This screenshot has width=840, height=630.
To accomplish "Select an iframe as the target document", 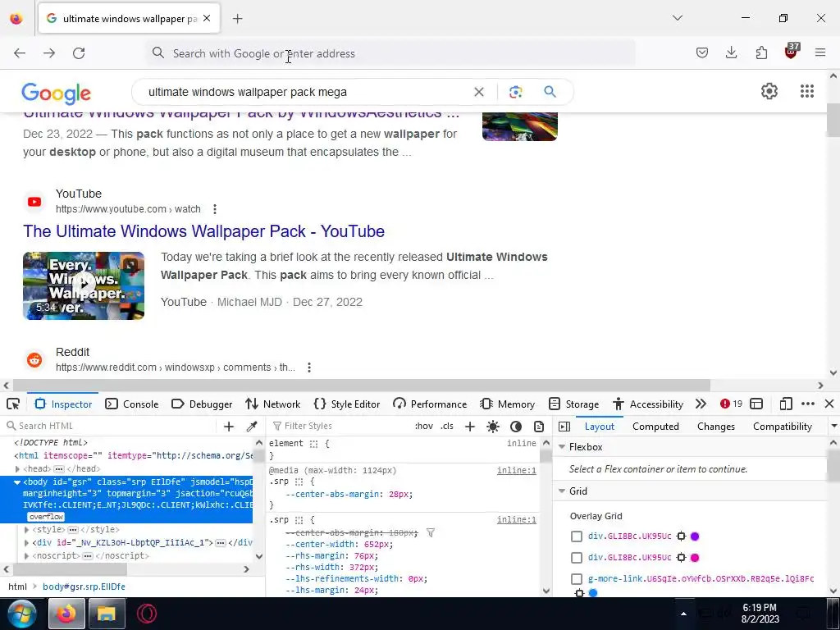I will click(x=756, y=404).
